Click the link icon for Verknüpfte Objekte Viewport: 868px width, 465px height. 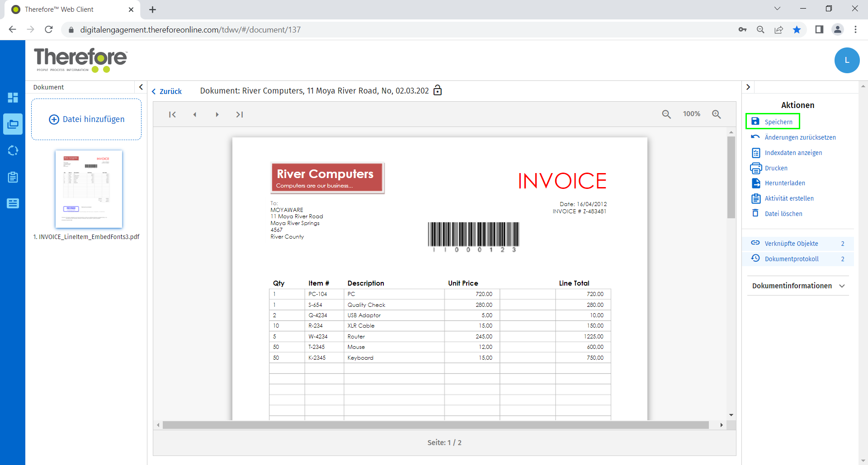click(755, 243)
